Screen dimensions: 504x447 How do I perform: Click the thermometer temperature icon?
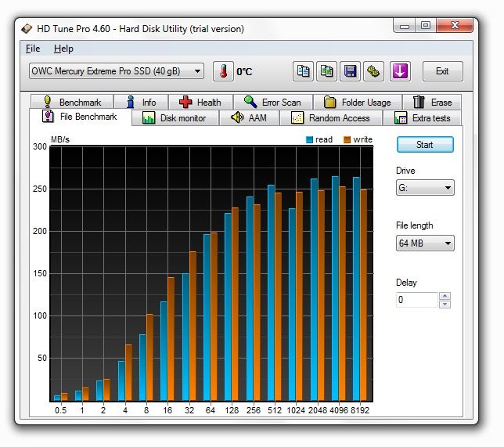pos(223,71)
